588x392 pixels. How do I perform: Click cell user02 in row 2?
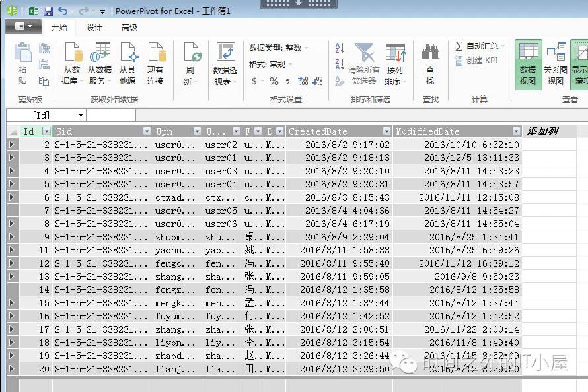221,145
